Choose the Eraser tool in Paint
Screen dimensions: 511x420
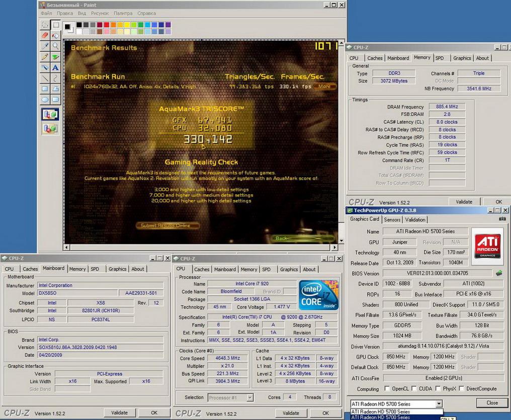(45, 35)
